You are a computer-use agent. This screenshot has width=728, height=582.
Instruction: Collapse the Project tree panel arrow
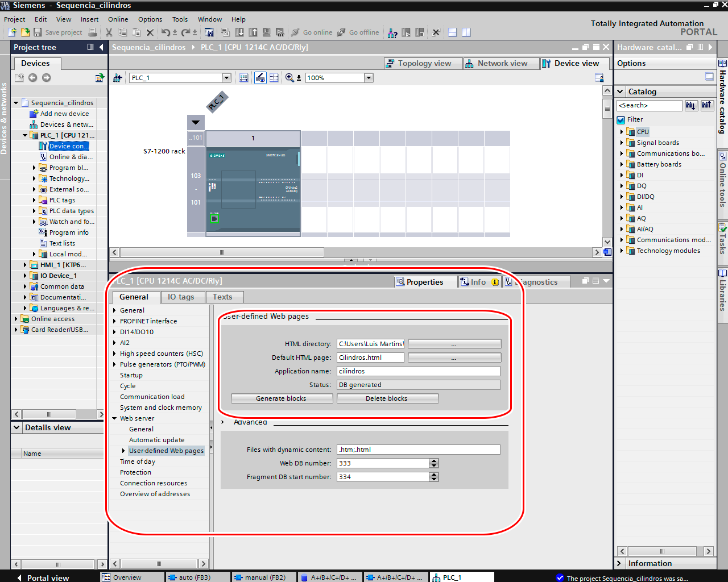101,47
